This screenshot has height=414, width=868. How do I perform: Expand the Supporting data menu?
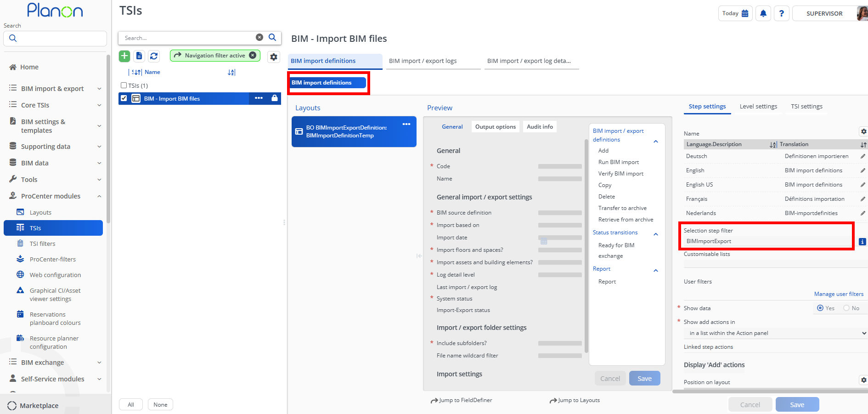[x=99, y=147]
